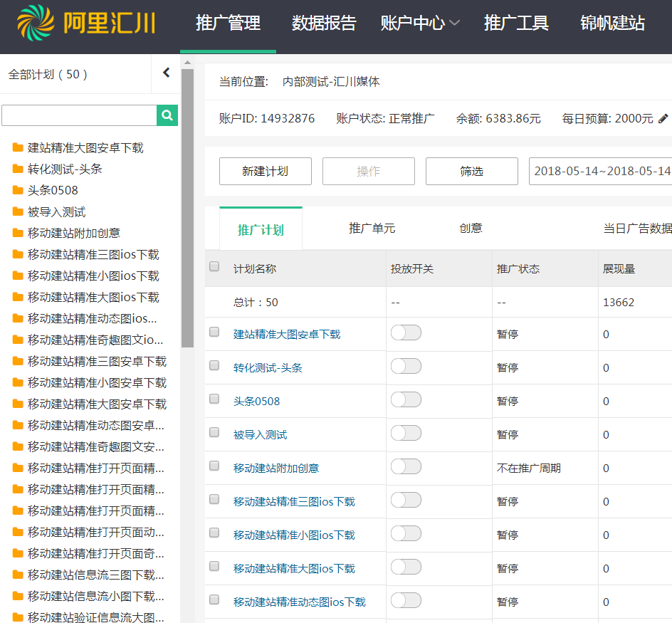Image resolution: width=672 pixels, height=623 pixels.
Task: Open the 建站精准大图安卓下载 plan link
Action: 287,335
